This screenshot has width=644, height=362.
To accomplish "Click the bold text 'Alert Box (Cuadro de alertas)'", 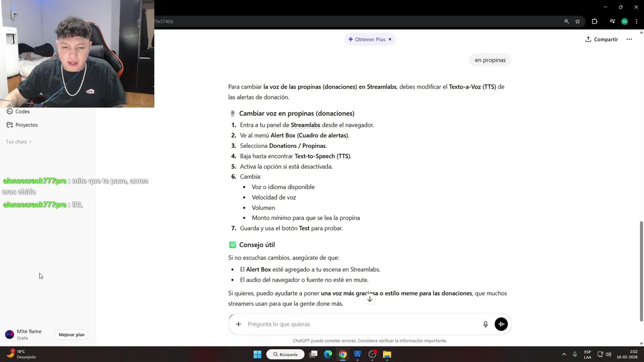I will tap(309, 135).
